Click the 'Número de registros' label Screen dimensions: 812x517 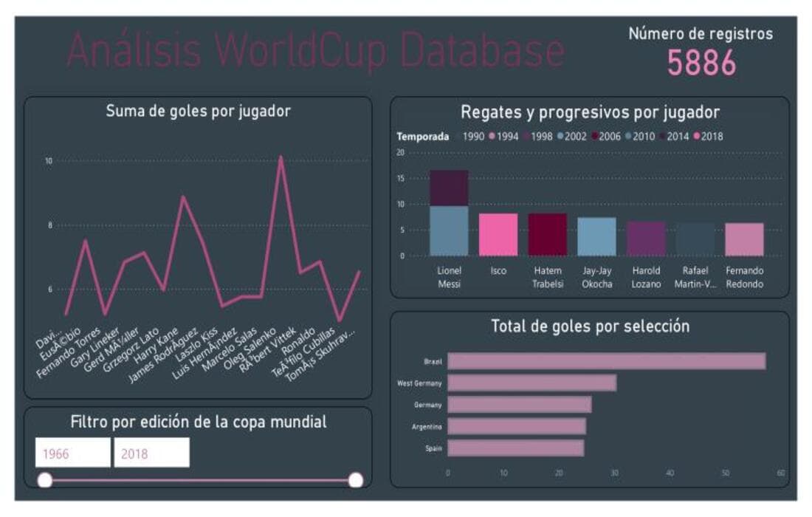(x=701, y=34)
